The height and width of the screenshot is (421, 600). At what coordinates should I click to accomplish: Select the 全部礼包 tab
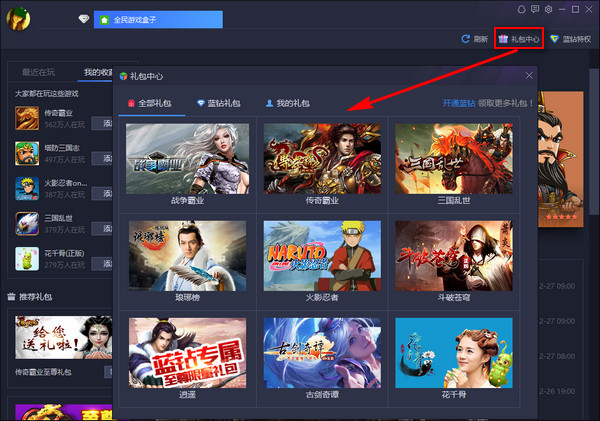pos(149,103)
